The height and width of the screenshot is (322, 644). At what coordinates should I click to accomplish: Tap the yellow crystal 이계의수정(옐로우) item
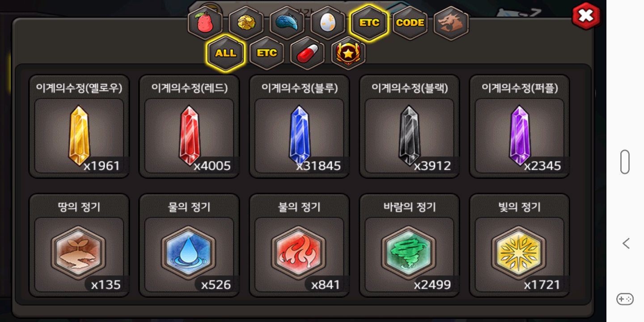click(79, 127)
